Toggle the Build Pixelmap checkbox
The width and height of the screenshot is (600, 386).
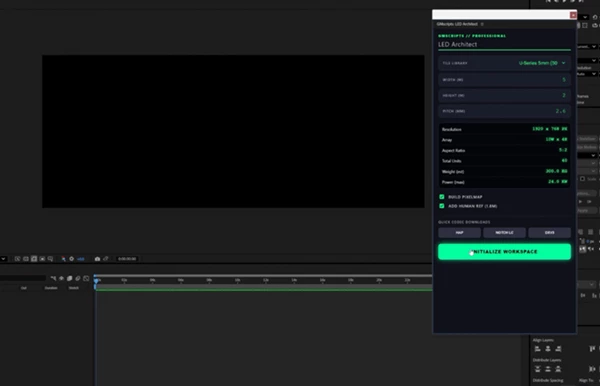pos(442,197)
